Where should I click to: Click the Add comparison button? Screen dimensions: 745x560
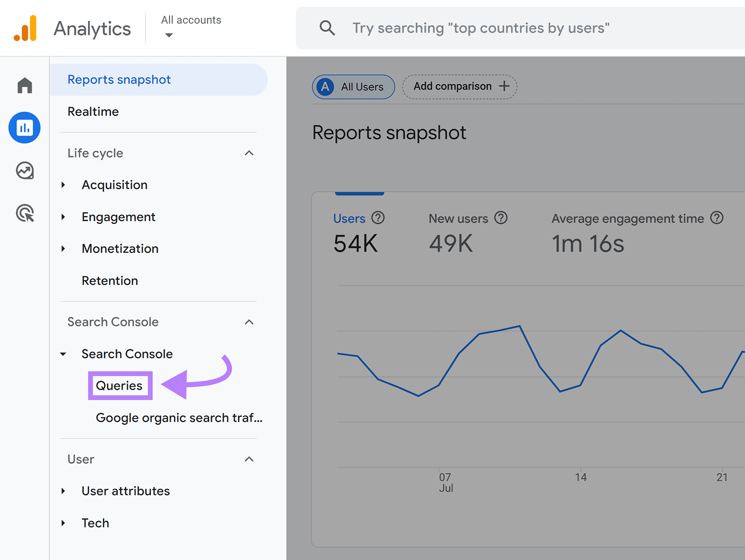coord(459,86)
